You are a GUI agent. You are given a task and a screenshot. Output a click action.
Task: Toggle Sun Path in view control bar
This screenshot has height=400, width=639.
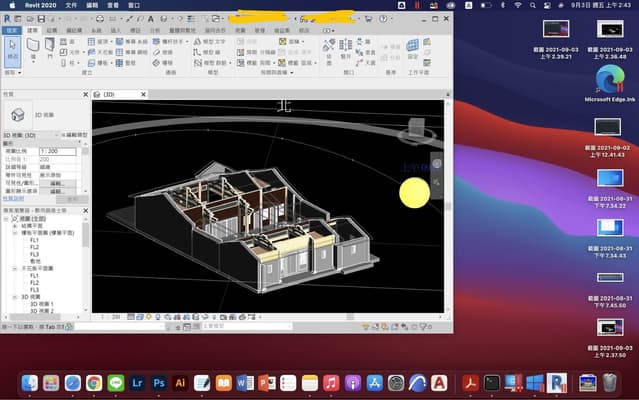pyautogui.click(x=149, y=316)
